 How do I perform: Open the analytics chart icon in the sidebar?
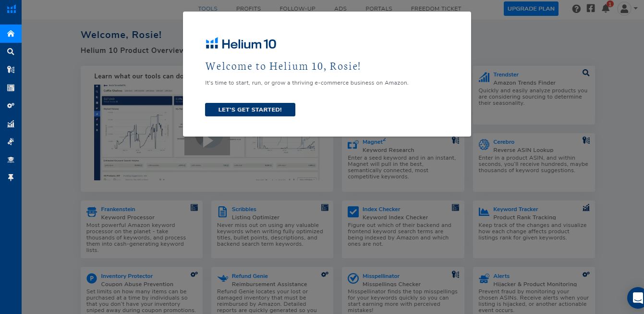tap(11, 124)
